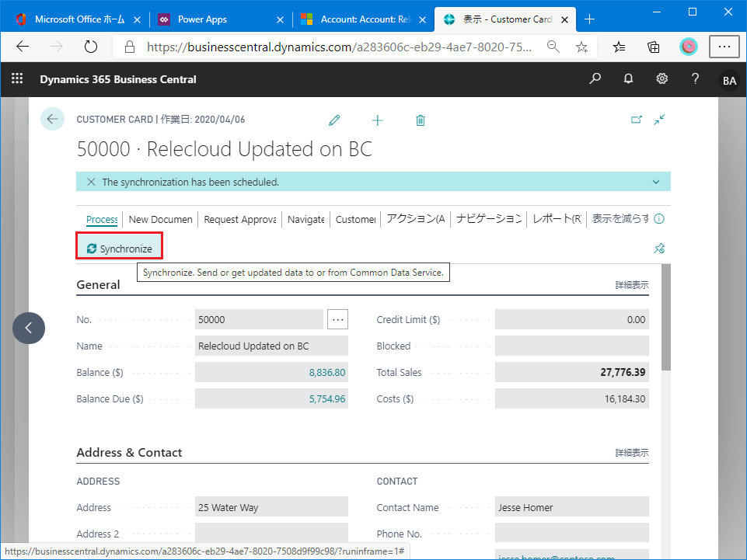Image resolution: width=747 pixels, height=560 pixels.
Task: Click the Total Sales value 27,776.39
Action: click(623, 372)
